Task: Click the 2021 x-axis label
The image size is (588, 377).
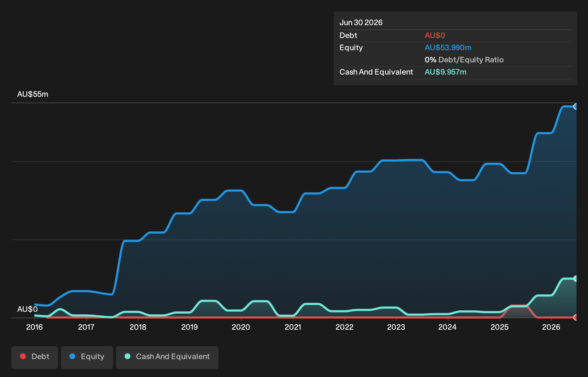Action: click(x=293, y=327)
